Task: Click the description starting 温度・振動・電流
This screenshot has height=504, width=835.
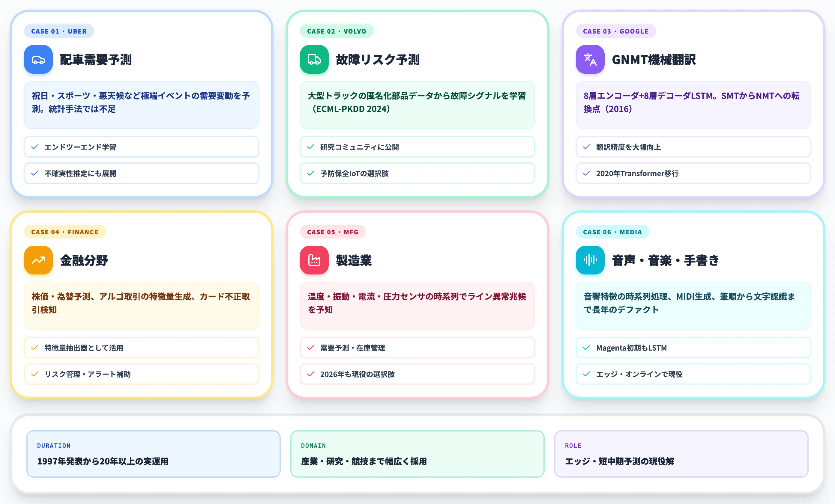Action: point(417,303)
